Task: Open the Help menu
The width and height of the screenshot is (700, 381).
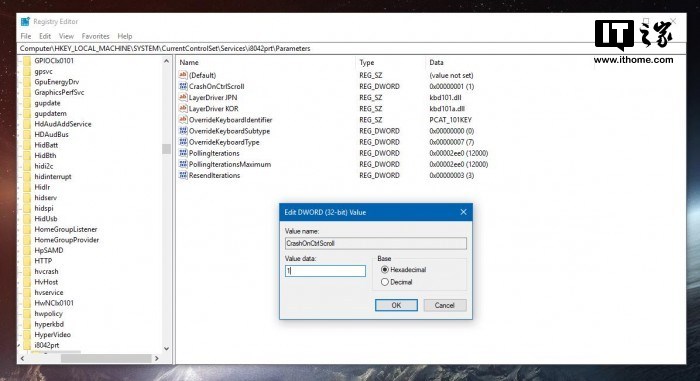Action: point(125,36)
